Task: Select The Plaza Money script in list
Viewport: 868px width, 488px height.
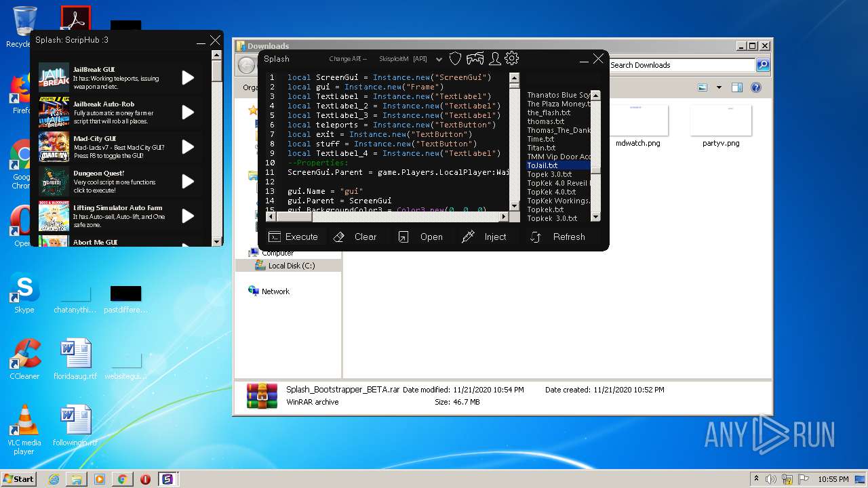Action: pos(558,104)
